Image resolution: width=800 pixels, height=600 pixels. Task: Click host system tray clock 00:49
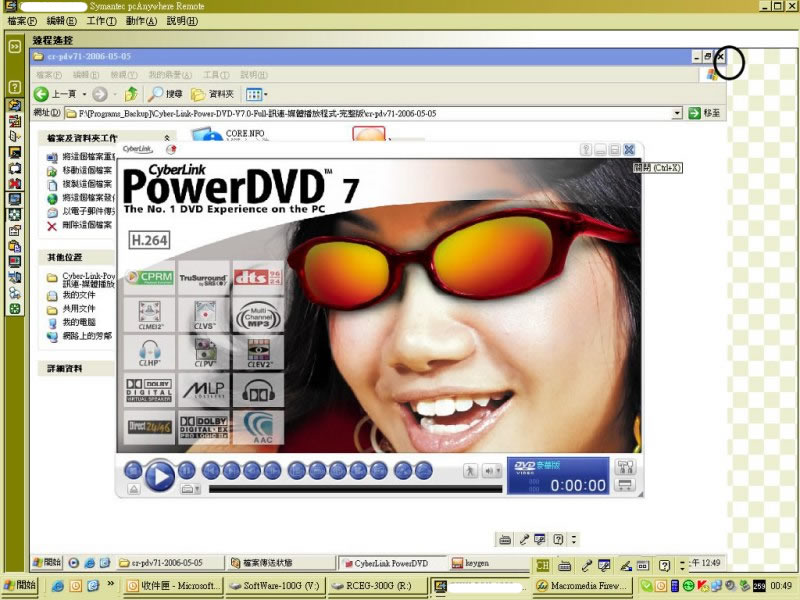pos(781,586)
